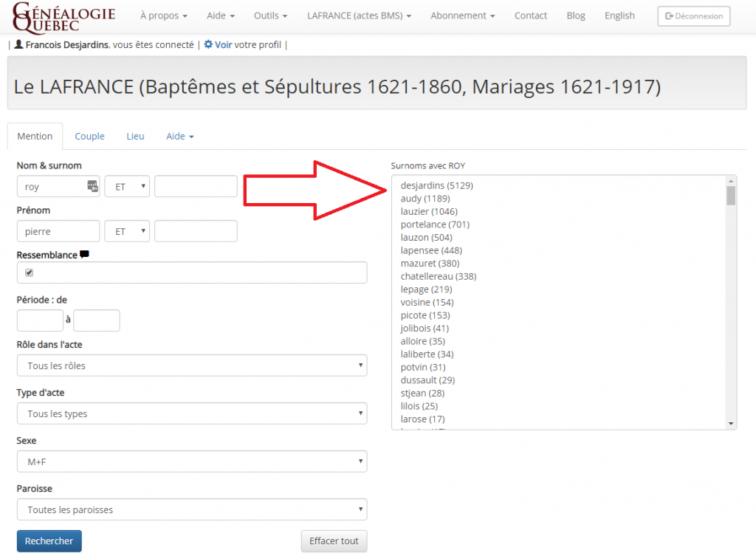Viewport: 756px width, 556px height.
Task: Click the Déconnexion button
Action: point(694,16)
